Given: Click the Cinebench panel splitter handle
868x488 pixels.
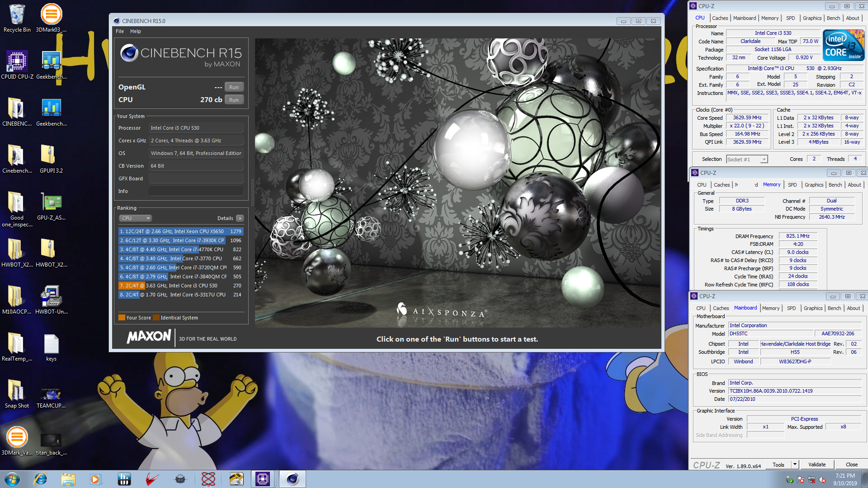Looking at the screenshot, I should point(252,192).
